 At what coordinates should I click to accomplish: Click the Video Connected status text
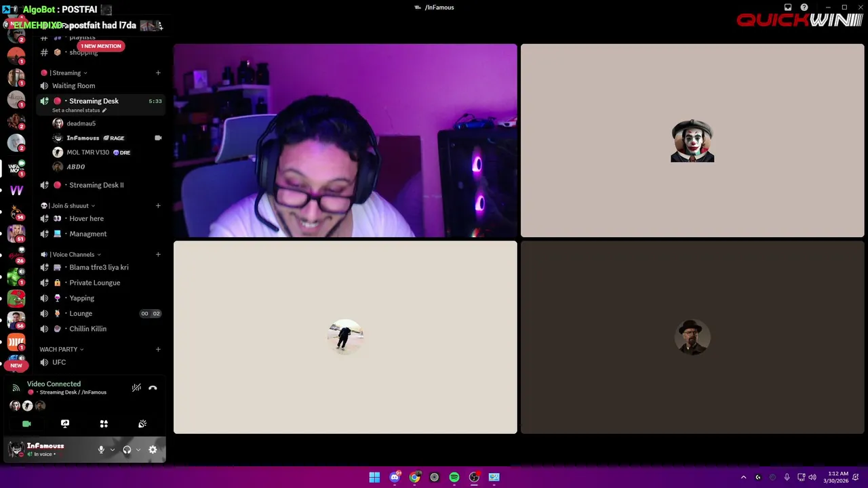54,384
